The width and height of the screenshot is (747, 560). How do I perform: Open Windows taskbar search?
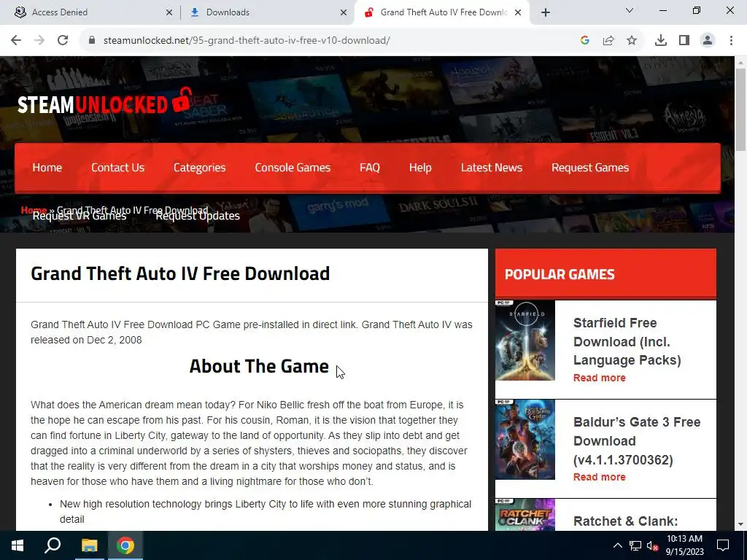(53, 545)
